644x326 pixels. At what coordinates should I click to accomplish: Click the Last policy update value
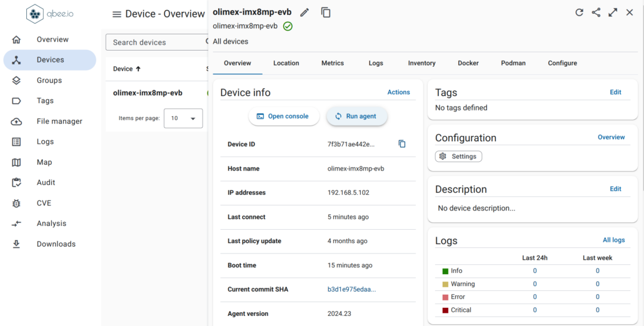coord(348,241)
